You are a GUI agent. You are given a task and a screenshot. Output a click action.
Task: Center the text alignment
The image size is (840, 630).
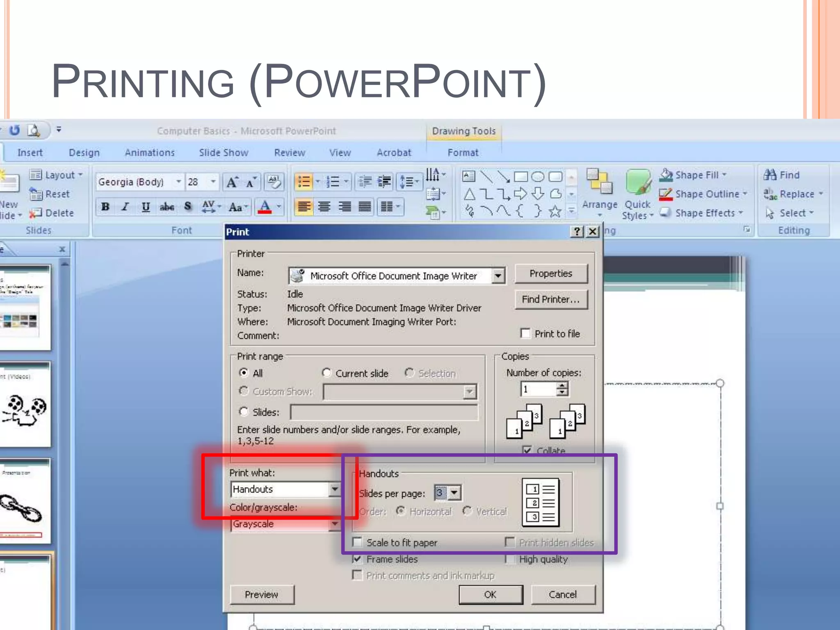point(324,207)
